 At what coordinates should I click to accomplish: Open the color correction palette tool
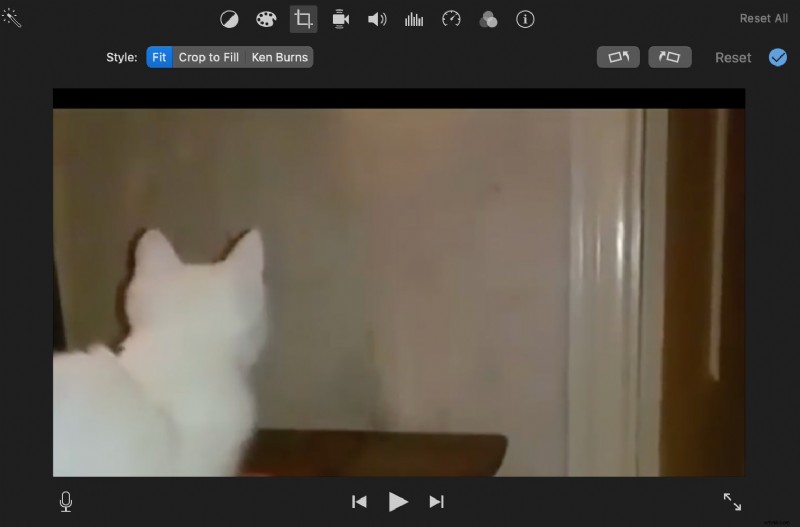[266, 19]
